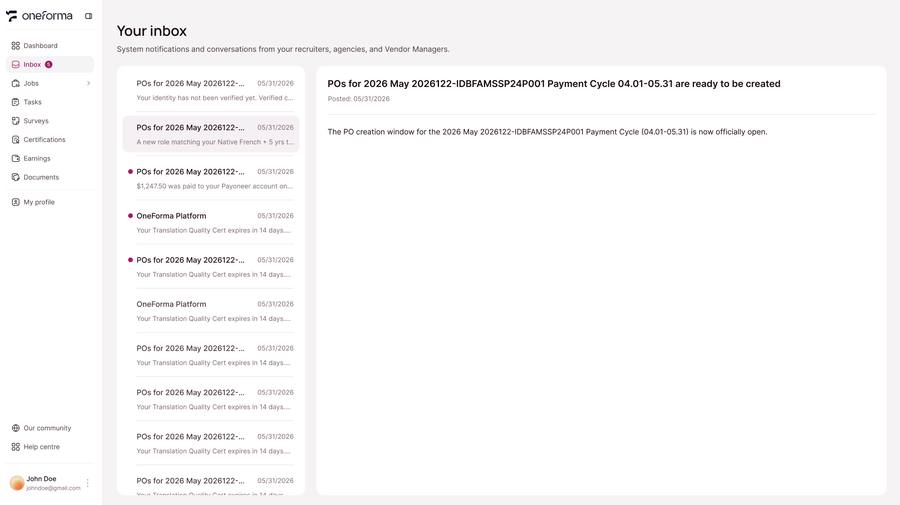Click the Tasks clipboard icon
This screenshot has width=900, height=505.
[x=15, y=102]
